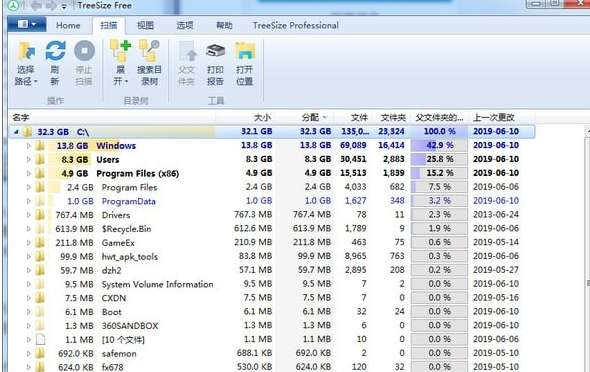Image resolution: width=590 pixels, height=372 pixels.
Task: Sort by the 上一次更改 (Last Modified) column header
Action: pyautogui.click(x=494, y=118)
